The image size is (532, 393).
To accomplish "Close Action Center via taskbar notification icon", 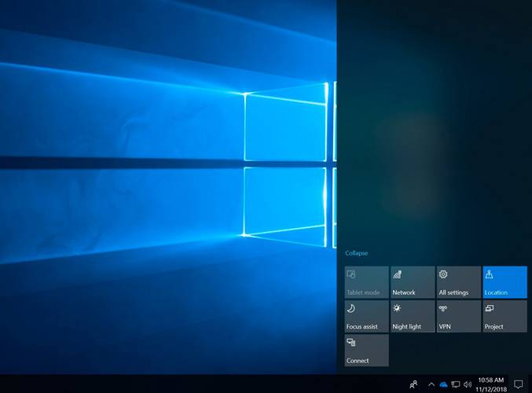I will point(518,384).
